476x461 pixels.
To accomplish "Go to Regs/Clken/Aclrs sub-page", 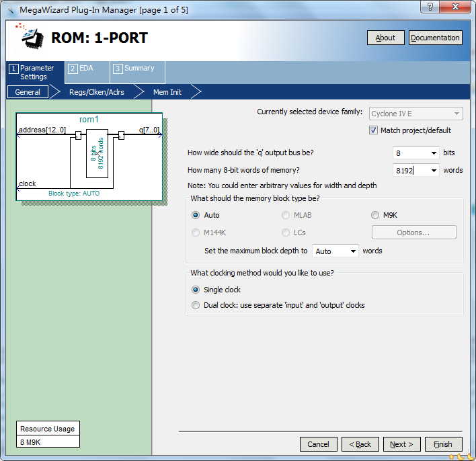I will pyautogui.click(x=97, y=92).
